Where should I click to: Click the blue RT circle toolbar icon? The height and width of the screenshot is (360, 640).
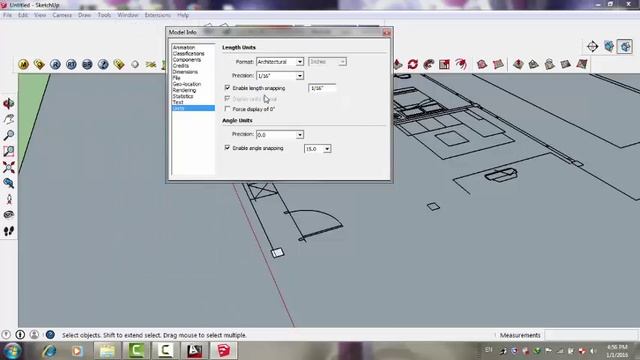pos(71,64)
